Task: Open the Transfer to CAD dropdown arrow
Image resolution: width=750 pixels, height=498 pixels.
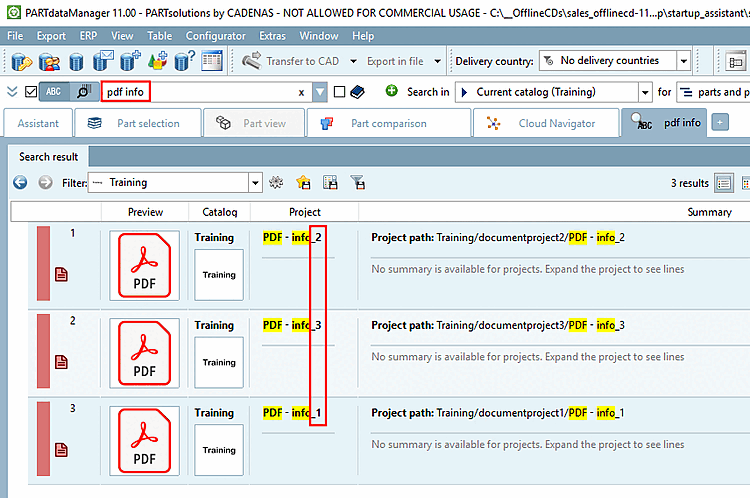Action: [353, 61]
